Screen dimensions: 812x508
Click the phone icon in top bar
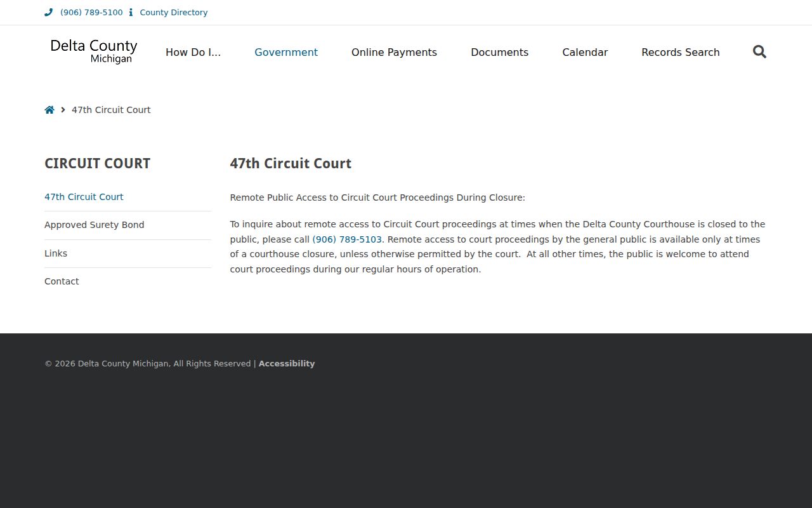pyautogui.click(x=48, y=12)
